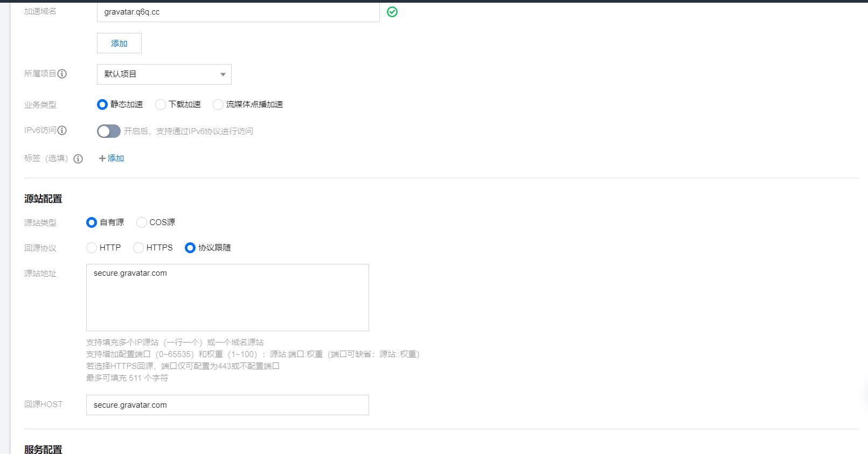Toggle the IPv6访问 switch on
The height and width of the screenshot is (454, 868).
pos(108,131)
